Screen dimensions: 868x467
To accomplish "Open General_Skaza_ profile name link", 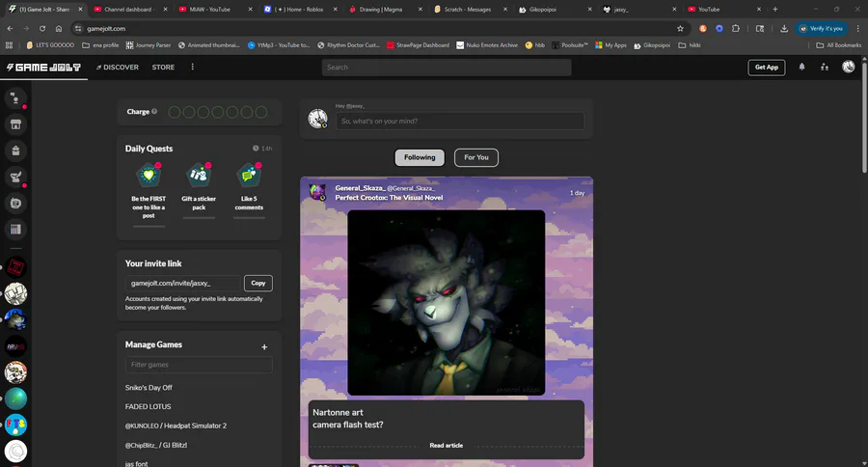I will coord(360,188).
